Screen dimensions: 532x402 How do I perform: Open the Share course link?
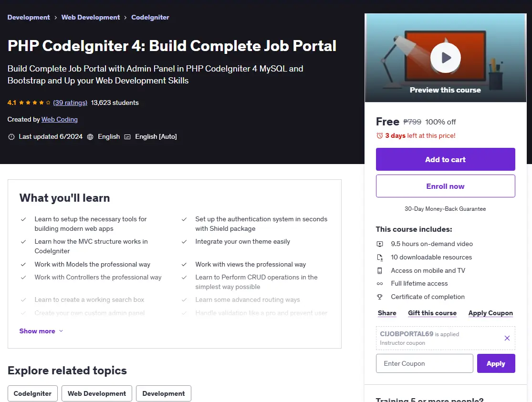(387, 313)
